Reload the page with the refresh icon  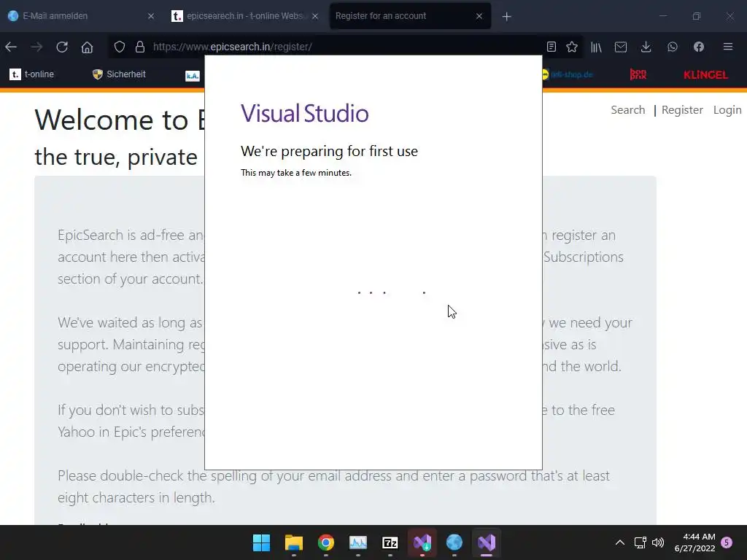(62, 47)
